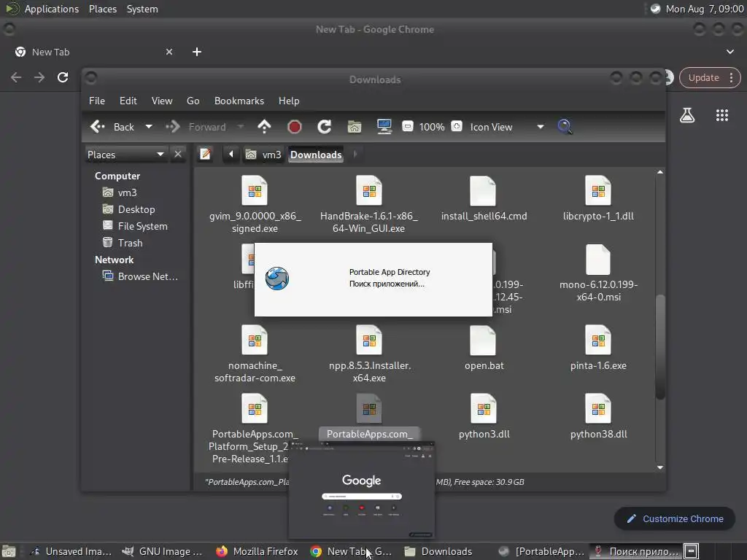Reload the Downloads folder view
The image size is (747, 560).
(325, 127)
